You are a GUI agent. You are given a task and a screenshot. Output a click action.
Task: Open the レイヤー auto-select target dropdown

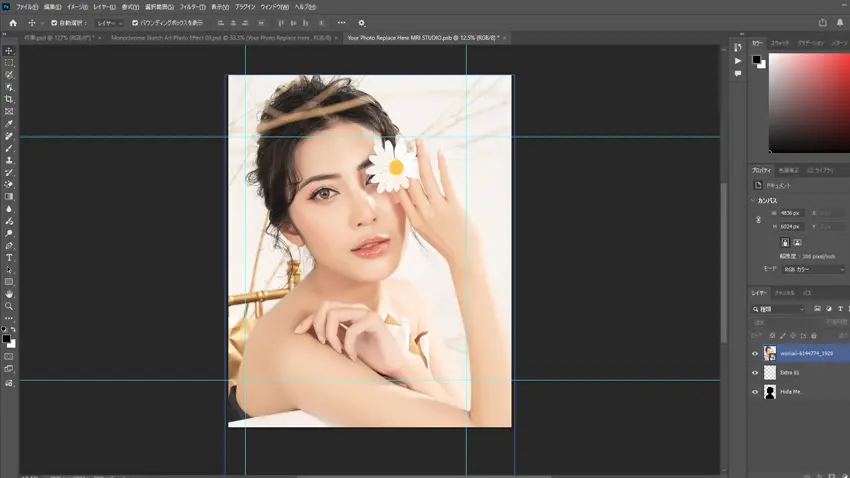[109, 23]
